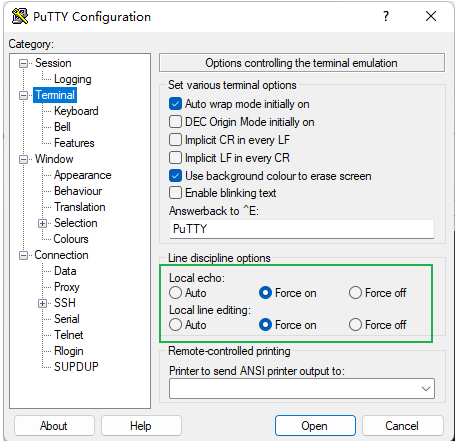
Task: Expand the SSH tree node
Action: point(42,303)
